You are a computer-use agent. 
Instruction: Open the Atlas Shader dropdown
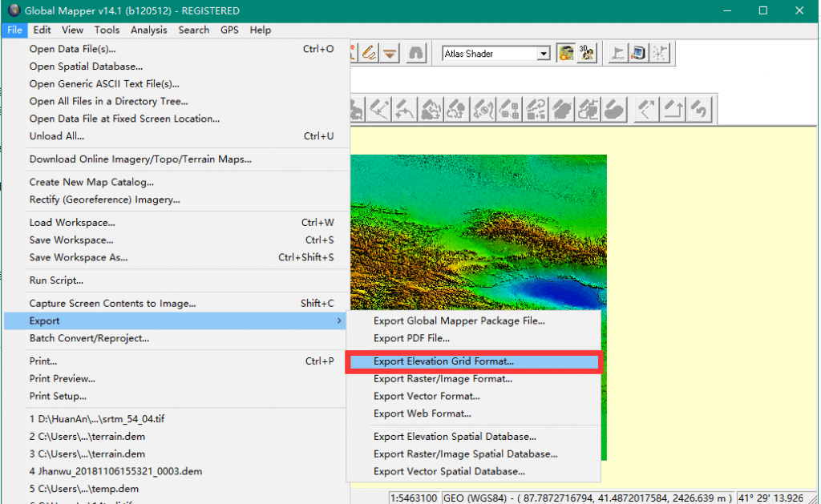point(544,54)
